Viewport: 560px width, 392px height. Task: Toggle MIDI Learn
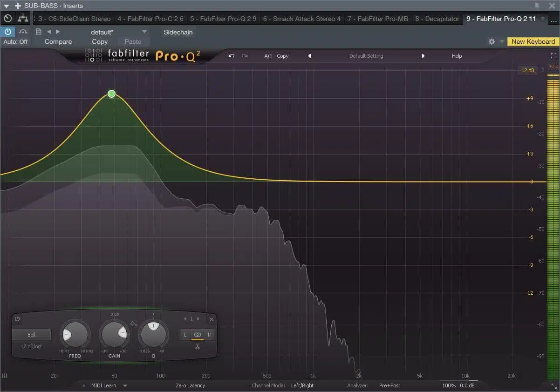pyautogui.click(x=104, y=385)
